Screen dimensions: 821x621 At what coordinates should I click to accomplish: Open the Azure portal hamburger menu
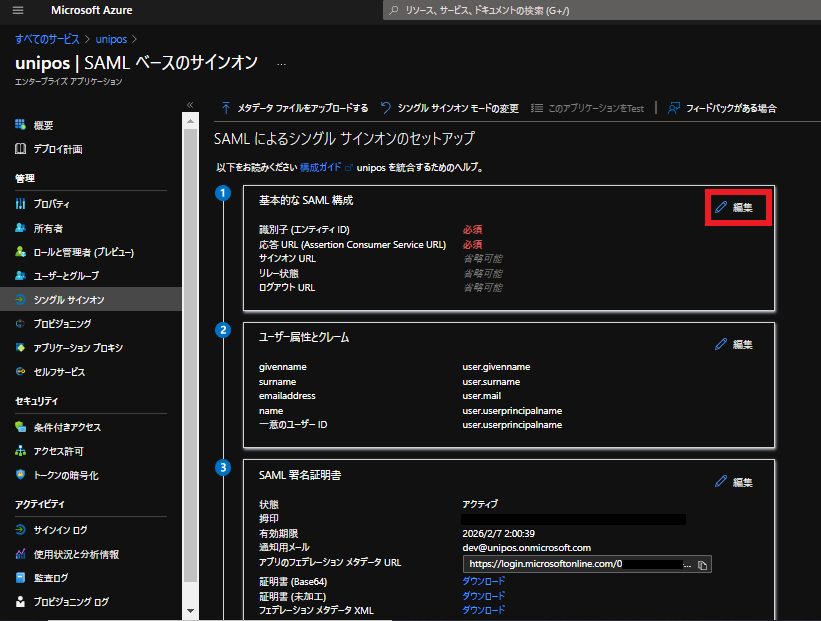point(18,10)
